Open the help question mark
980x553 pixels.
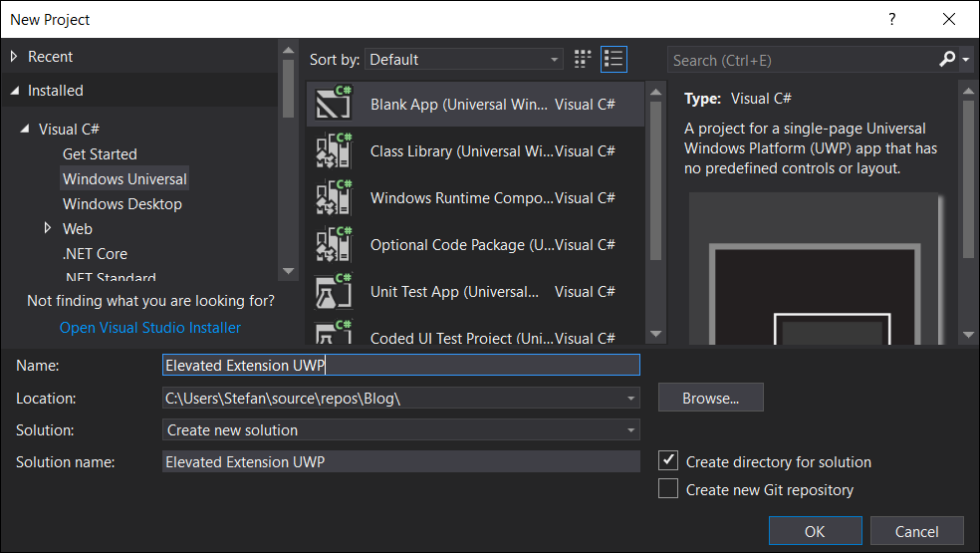[892, 19]
